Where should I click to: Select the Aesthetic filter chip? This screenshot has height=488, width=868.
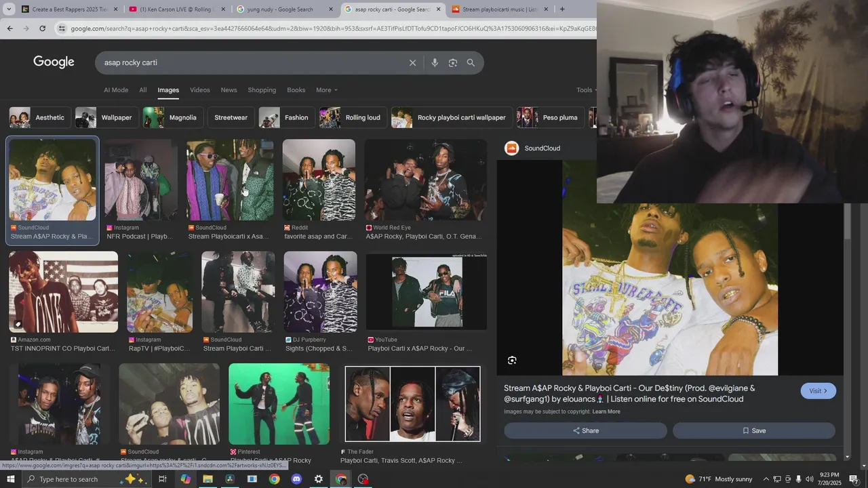coord(39,117)
